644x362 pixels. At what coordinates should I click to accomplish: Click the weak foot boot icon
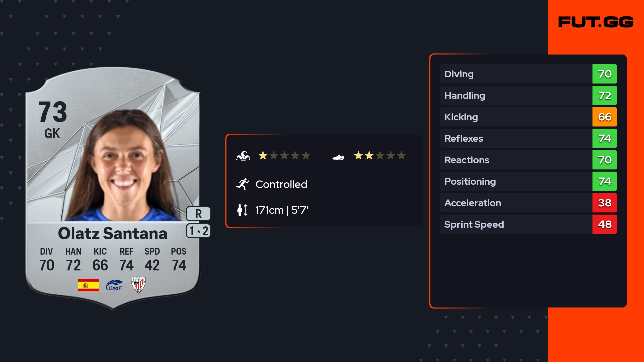pos(338,157)
